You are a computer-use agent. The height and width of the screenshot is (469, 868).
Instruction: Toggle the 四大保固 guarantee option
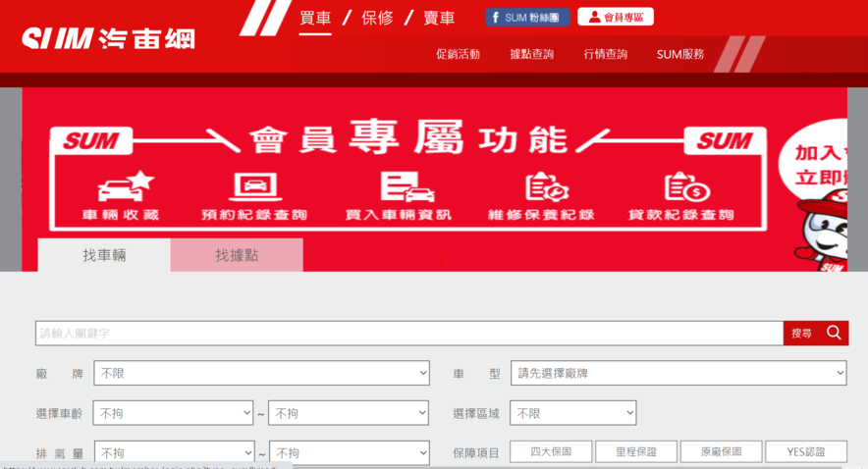[x=551, y=452]
